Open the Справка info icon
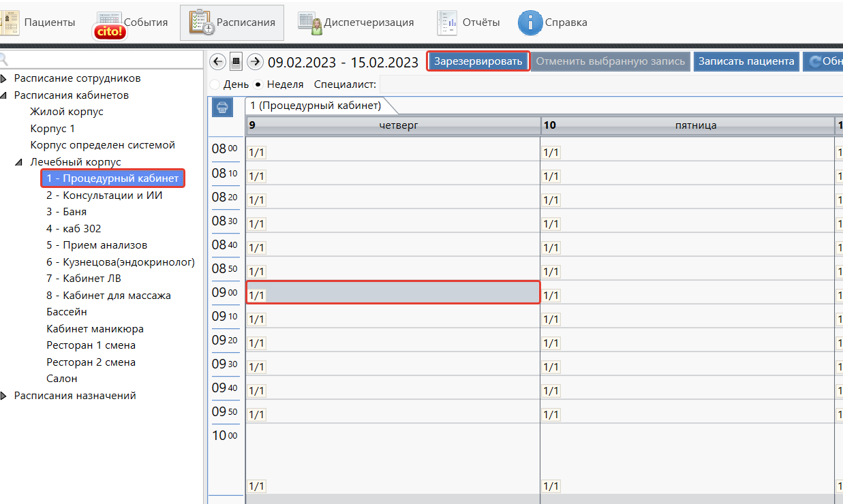Screen dimensions: 843x504 pos(530,22)
